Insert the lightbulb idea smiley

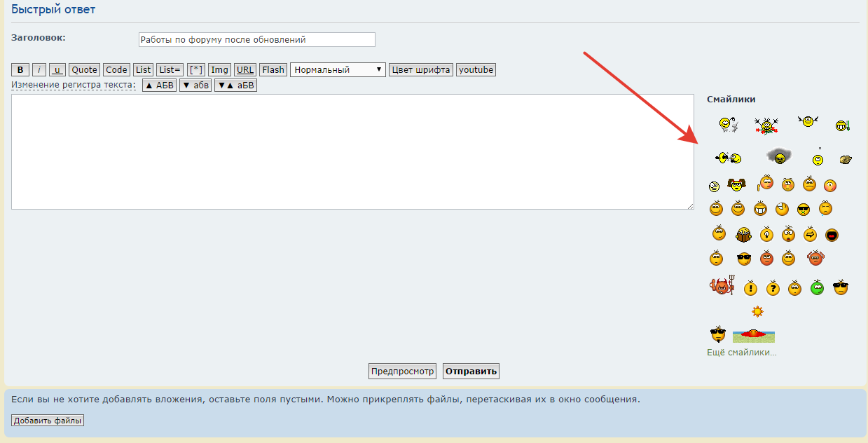766,234
